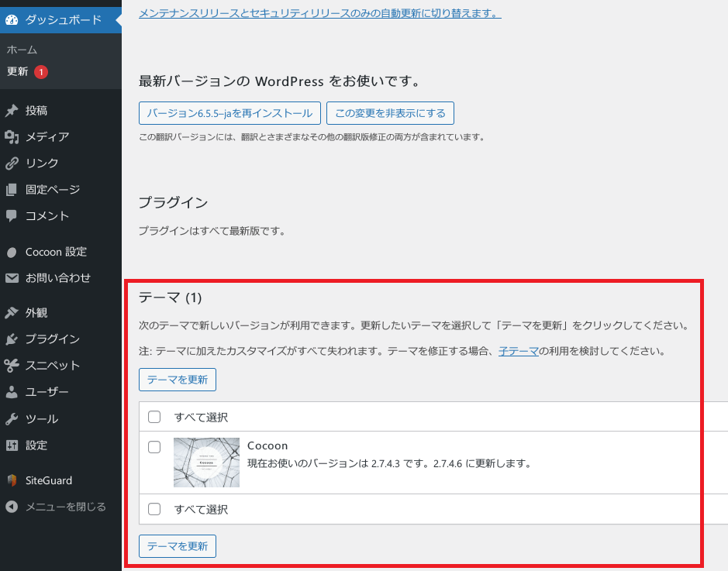Click the プラグインはすべて最新版です text
Screen dimensions: 728x571
pos(212,231)
